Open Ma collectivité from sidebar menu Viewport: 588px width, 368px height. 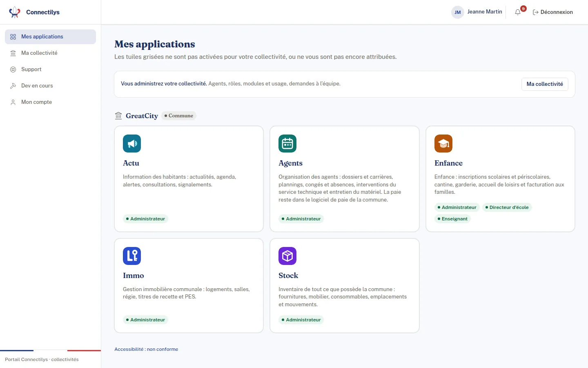(50, 53)
